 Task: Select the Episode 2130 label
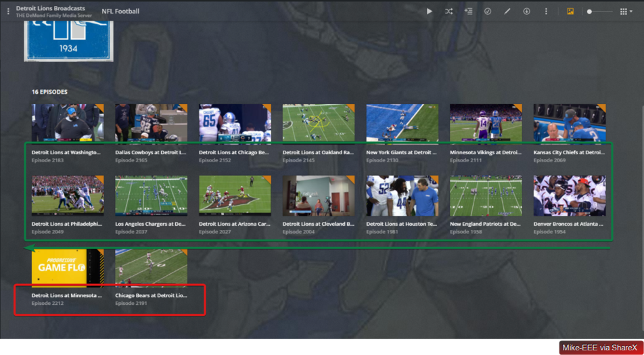coord(382,160)
